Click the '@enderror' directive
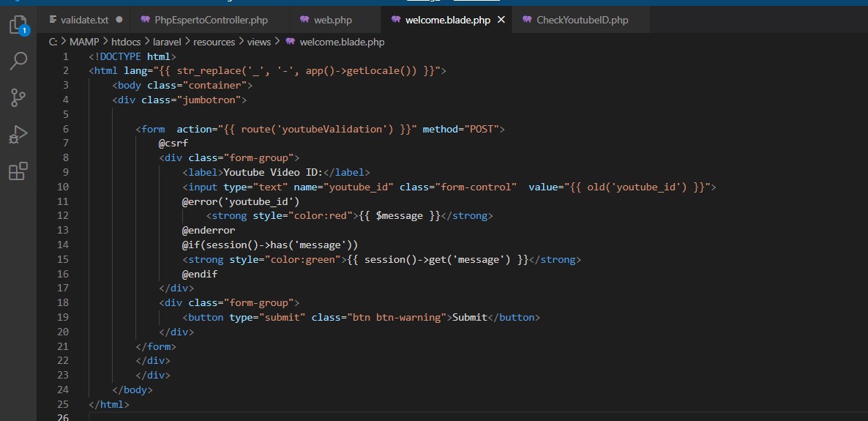This screenshot has height=421, width=868. [209, 230]
